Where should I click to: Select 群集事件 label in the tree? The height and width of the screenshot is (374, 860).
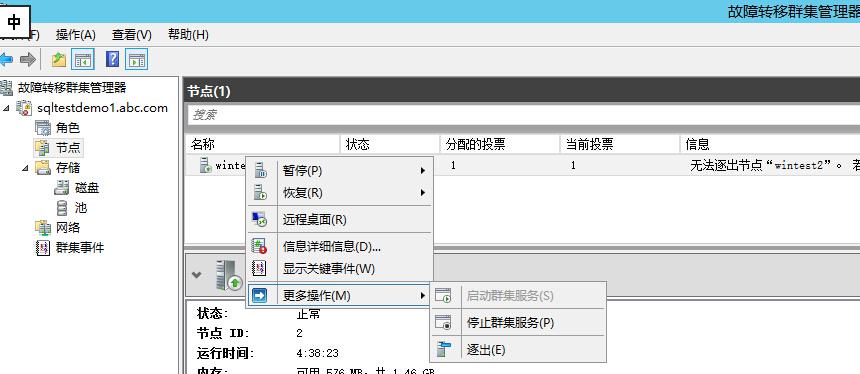(80, 248)
